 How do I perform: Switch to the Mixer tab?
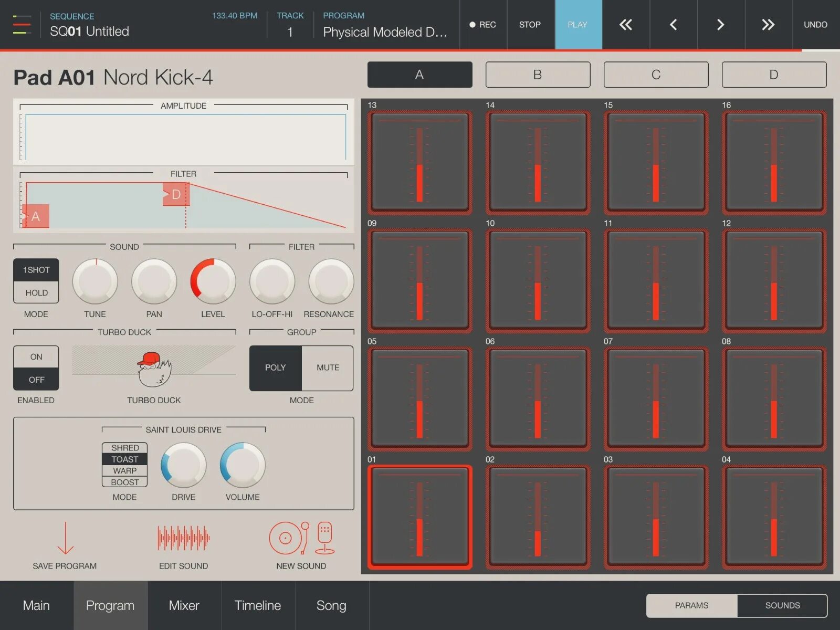[184, 605]
